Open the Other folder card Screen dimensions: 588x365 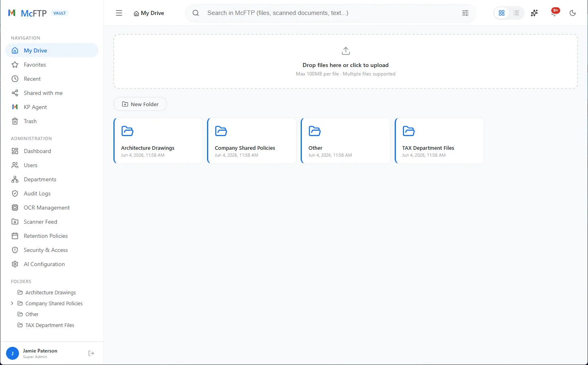click(x=345, y=141)
